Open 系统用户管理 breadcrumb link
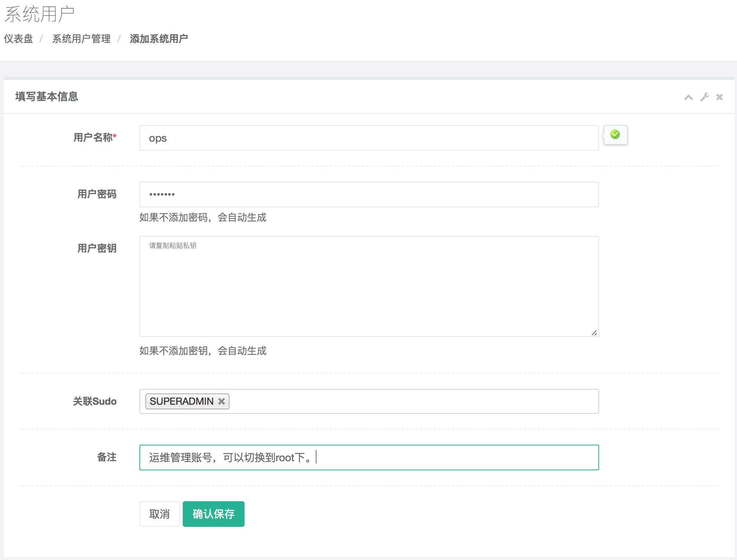The width and height of the screenshot is (737, 560). click(81, 39)
